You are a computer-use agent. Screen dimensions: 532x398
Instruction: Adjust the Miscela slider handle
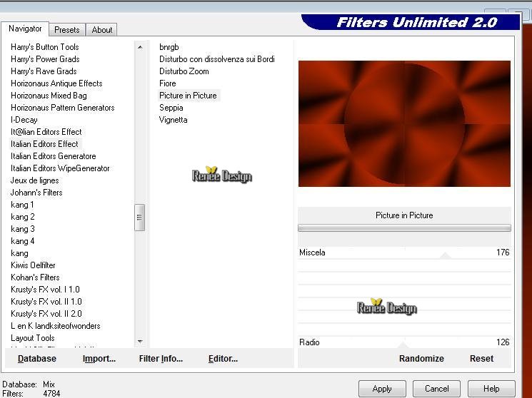[445, 255]
